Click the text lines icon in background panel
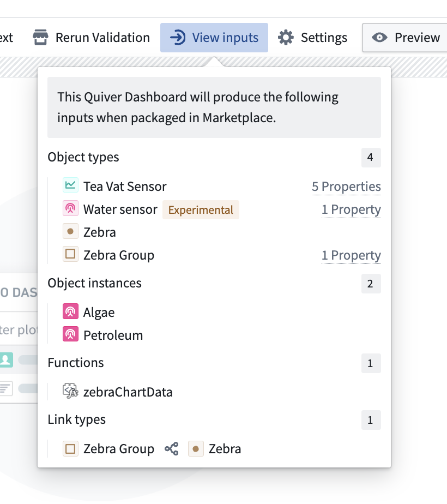Viewport: 447px width, 504px height. [7, 388]
